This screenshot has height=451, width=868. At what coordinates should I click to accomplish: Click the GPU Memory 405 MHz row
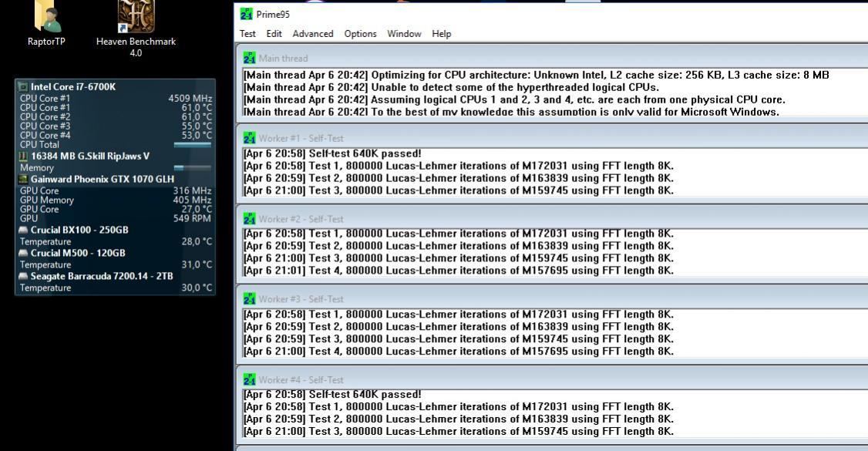coord(116,200)
